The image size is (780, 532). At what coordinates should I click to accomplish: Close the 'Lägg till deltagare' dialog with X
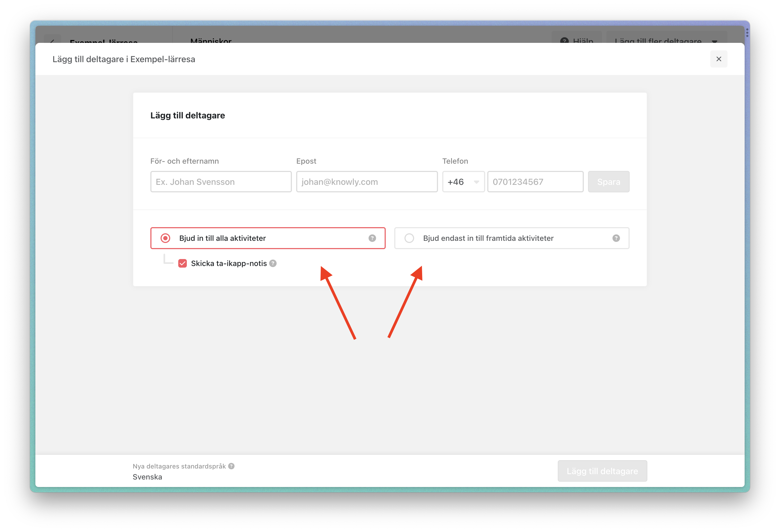coord(718,59)
